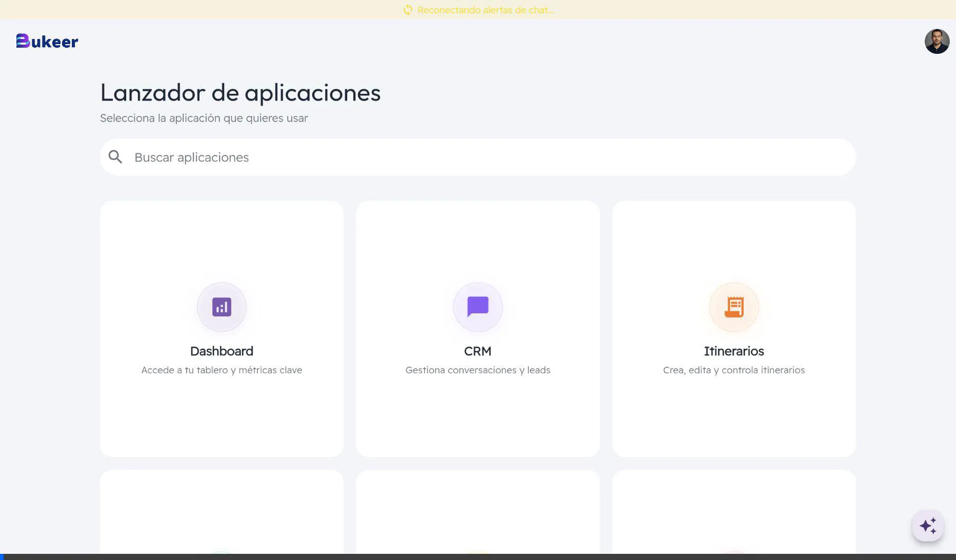Click 'Accede a tu tablero y métricas clave'
Screen dimensions: 956x560
[222, 370]
